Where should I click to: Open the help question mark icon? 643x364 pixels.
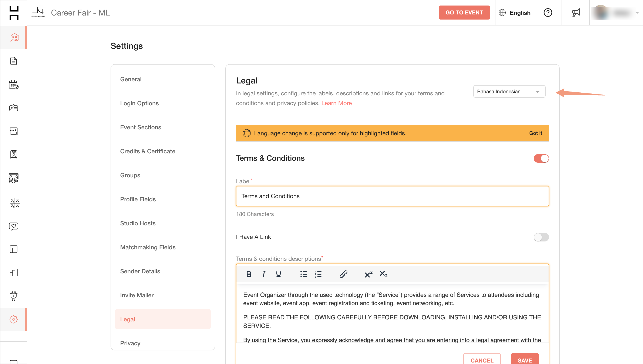[548, 13]
